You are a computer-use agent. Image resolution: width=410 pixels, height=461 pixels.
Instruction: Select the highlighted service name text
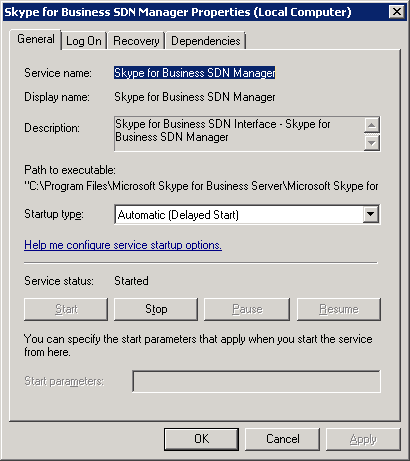(x=195, y=73)
